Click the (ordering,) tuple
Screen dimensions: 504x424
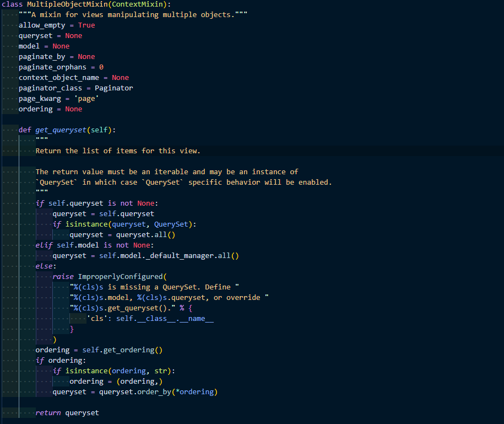coord(139,382)
